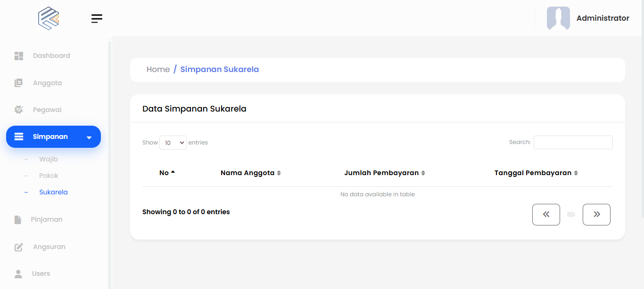Click the Search input field
The height and width of the screenshot is (289, 644).
pos(573,142)
